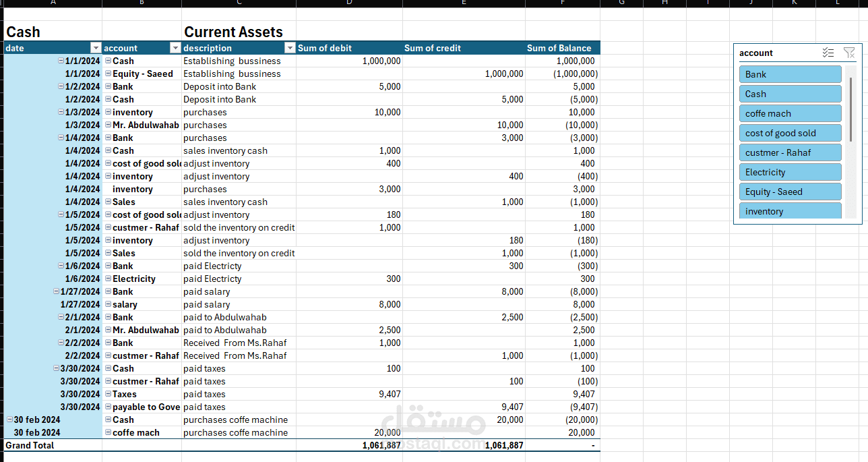Collapse the Taxes account row
The width and height of the screenshot is (868, 462).
pyautogui.click(x=108, y=394)
